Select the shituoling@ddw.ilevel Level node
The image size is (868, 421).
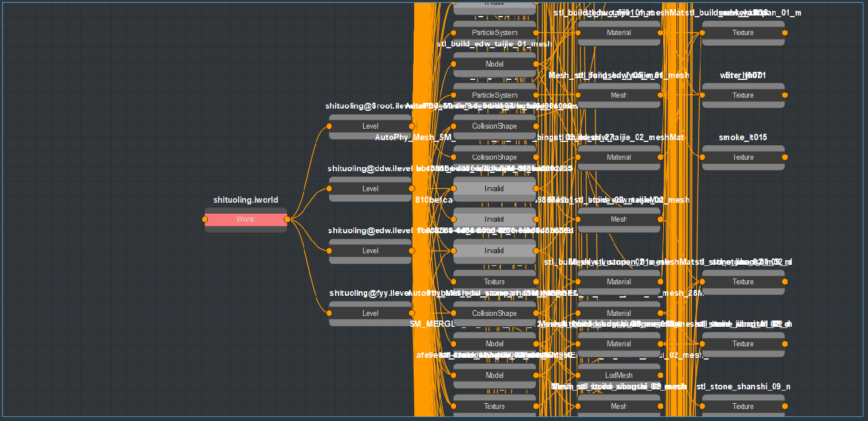[370, 188]
